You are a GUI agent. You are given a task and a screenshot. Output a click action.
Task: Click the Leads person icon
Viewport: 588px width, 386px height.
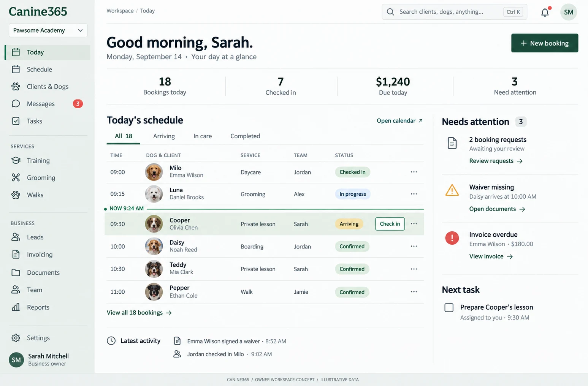[16, 237]
